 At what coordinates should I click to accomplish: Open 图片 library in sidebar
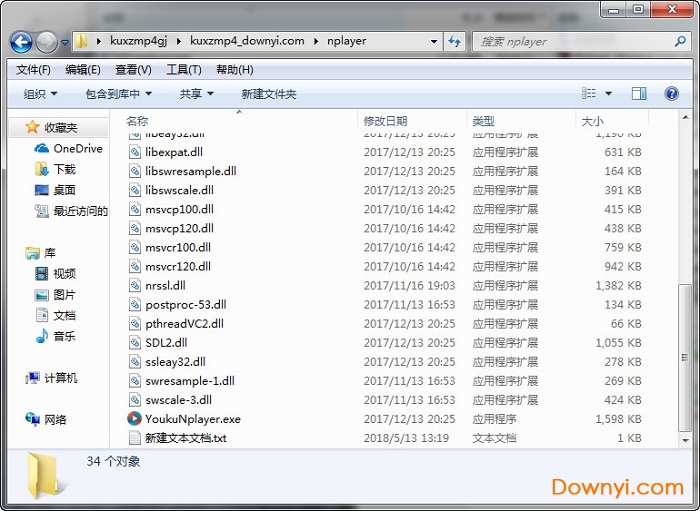[65, 295]
